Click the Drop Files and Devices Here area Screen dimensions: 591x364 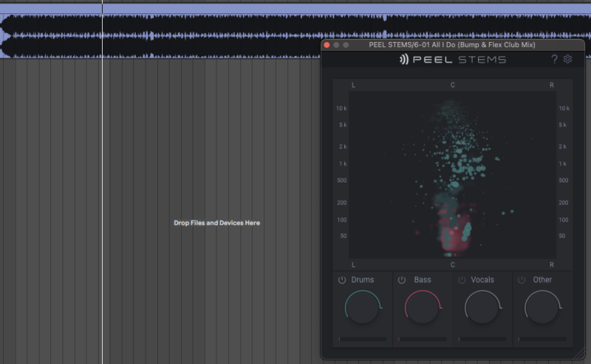coord(216,223)
